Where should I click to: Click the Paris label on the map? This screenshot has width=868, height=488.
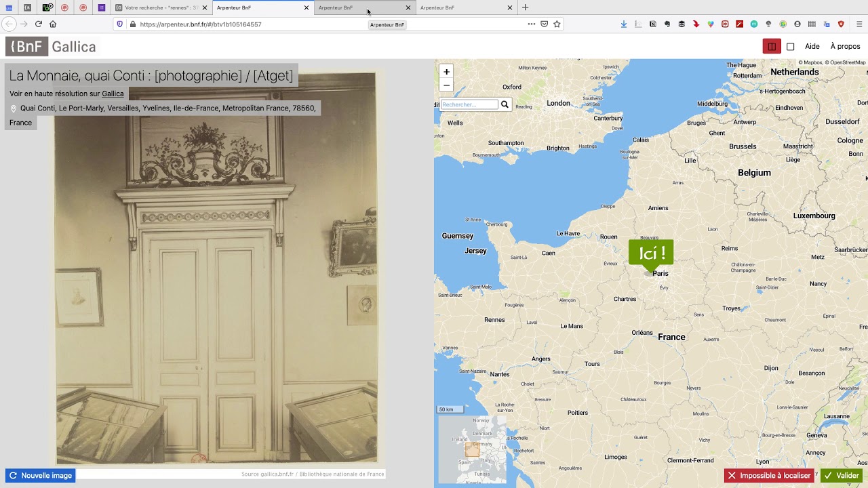point(660,274)
